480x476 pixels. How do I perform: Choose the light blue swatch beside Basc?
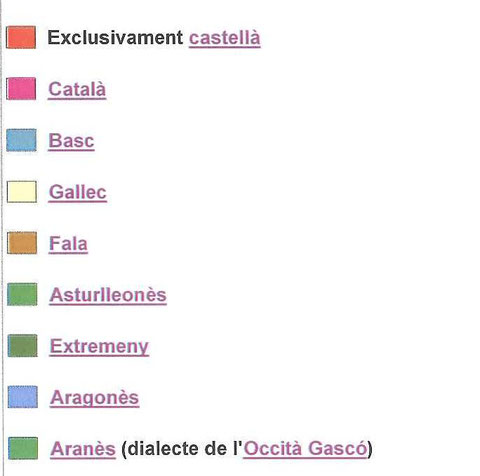(x=21, y=140)
